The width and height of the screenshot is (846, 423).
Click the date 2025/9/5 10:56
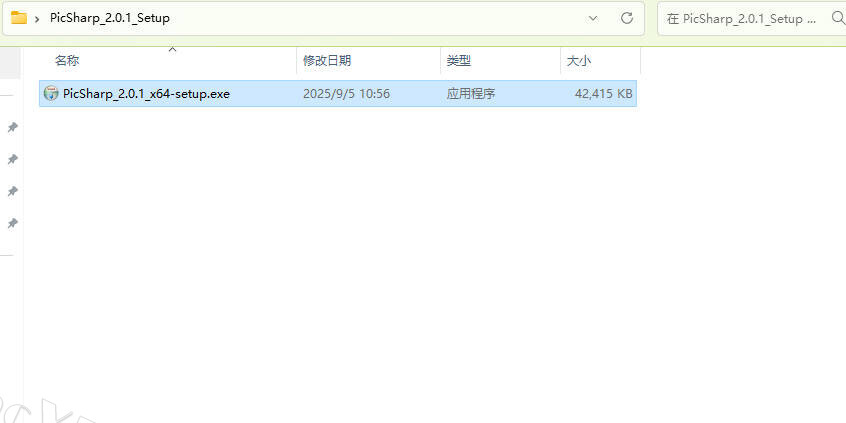pyautogui.click(x=346, y=94)
